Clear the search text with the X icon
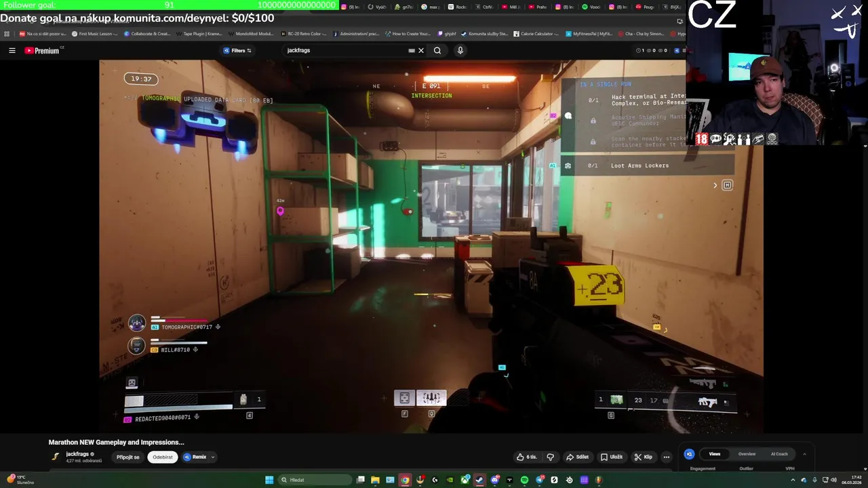 pyautogui.click(x=420, y=50)
